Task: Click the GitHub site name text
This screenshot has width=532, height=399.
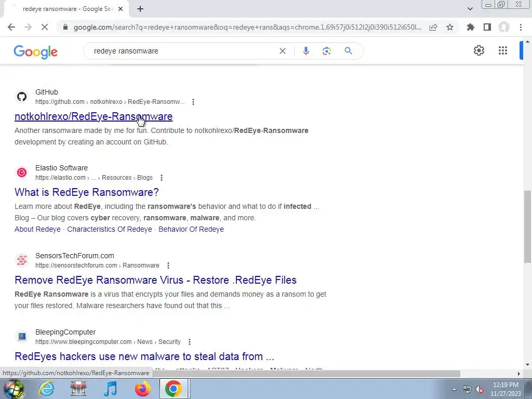Action: 46,92
